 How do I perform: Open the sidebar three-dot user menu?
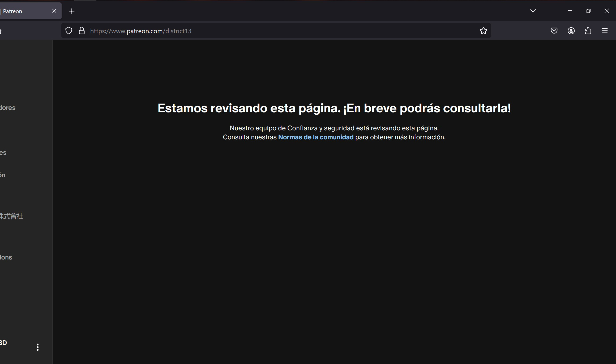[x=37, y=347]
